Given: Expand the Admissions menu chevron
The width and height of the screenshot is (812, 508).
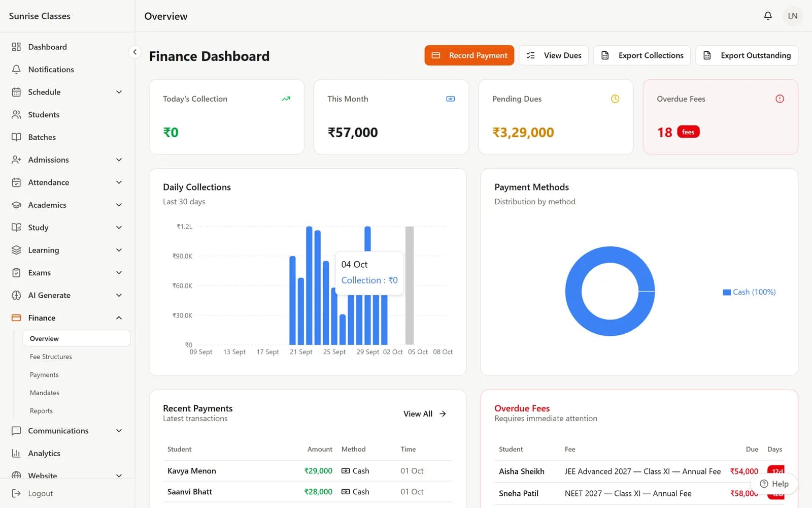Looking at the screenshot, I should point(119,160).
